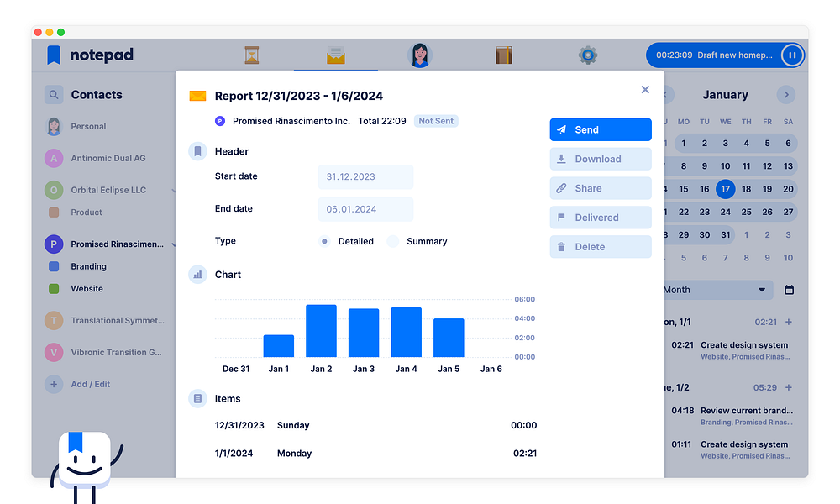Image resolution: width=840 pixels, height=504 pixels.
Task: Click the Jan 5 chart bar
Action: pos(449,338)
